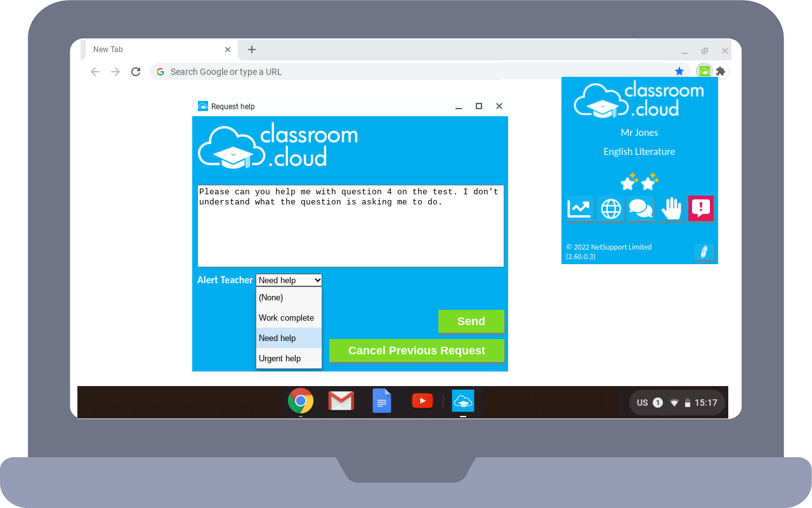Click the globe internet access icon
The image size is (812, 508).
point(610,208)
